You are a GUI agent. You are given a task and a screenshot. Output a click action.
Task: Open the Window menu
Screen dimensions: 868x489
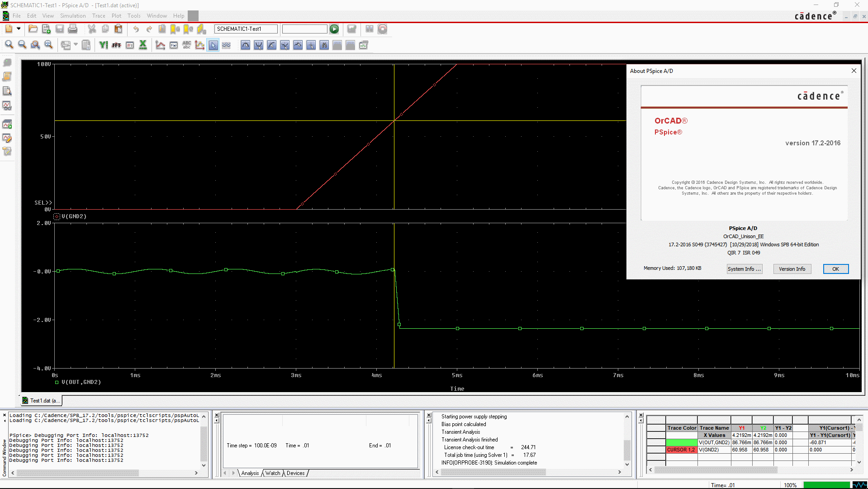tap(157, 16)
